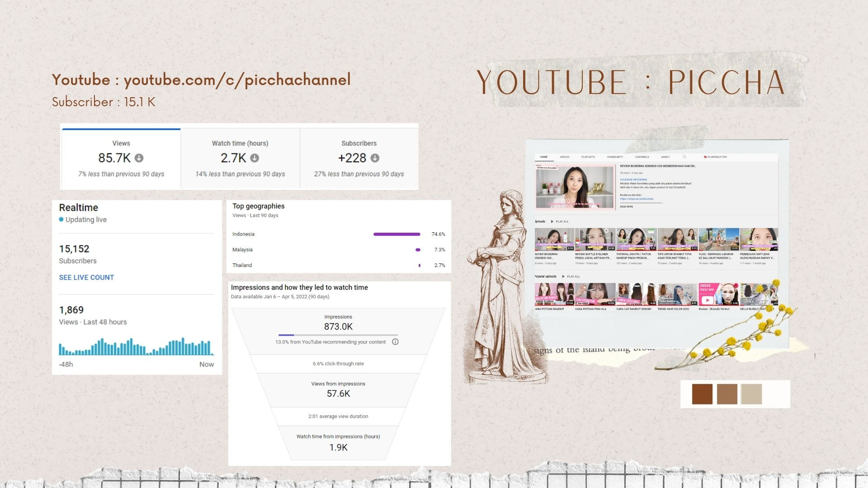The image size is (868, 488).
Task: Open Perbedaan Softlens Olens video thumbnail
Action: click(759, 239)
